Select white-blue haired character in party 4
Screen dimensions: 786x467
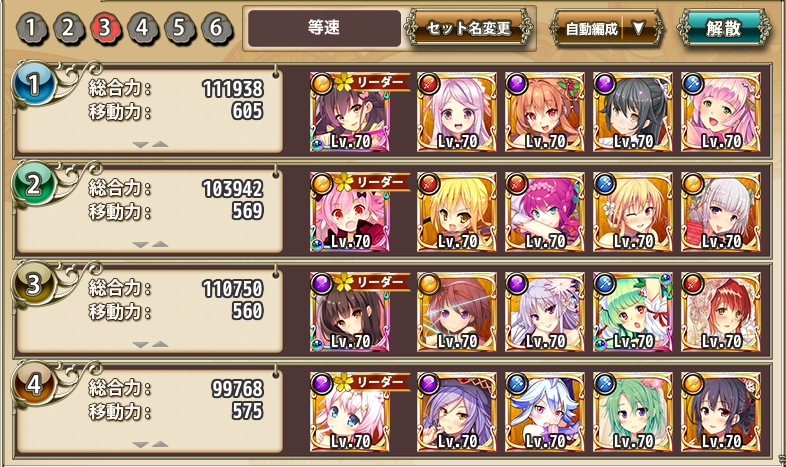pyautogui.click(x=544, y=412)
